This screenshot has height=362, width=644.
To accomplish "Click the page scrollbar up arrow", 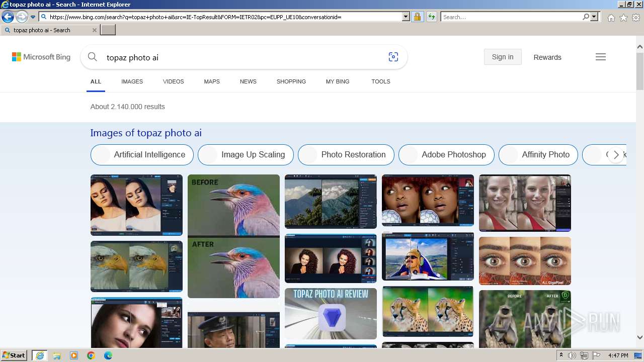I will pos(640,47).
